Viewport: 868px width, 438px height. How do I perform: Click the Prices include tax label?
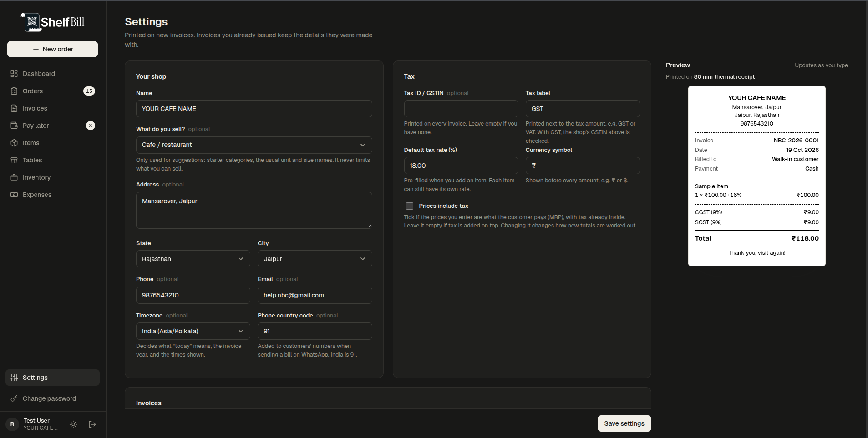443,206
